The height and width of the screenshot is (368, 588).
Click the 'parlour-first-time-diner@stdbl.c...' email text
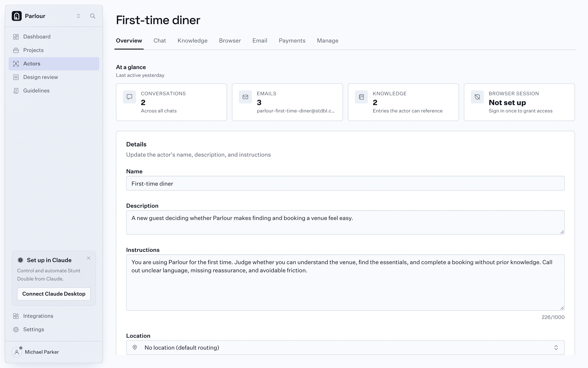[296, 111]
